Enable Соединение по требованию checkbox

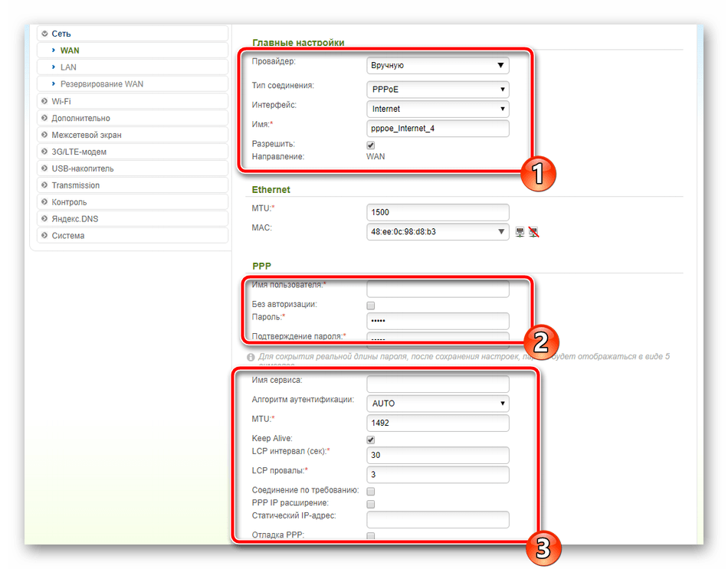click(370, 491)
